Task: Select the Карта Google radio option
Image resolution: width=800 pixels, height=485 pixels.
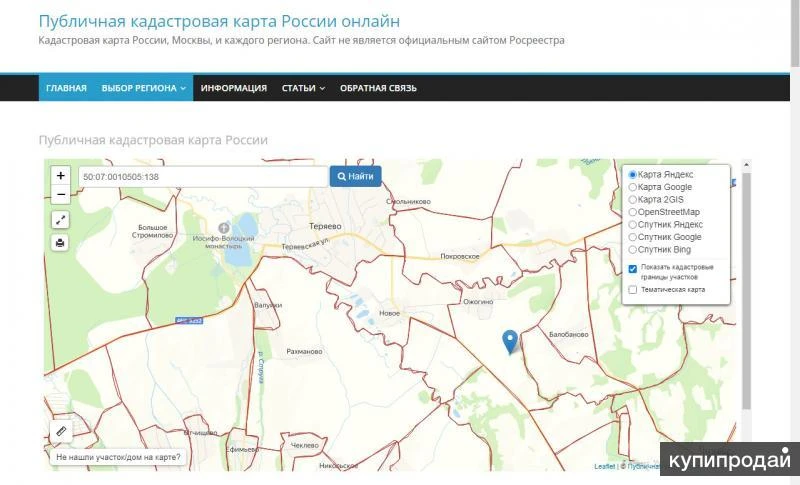Action: click(x=632, y=187)
